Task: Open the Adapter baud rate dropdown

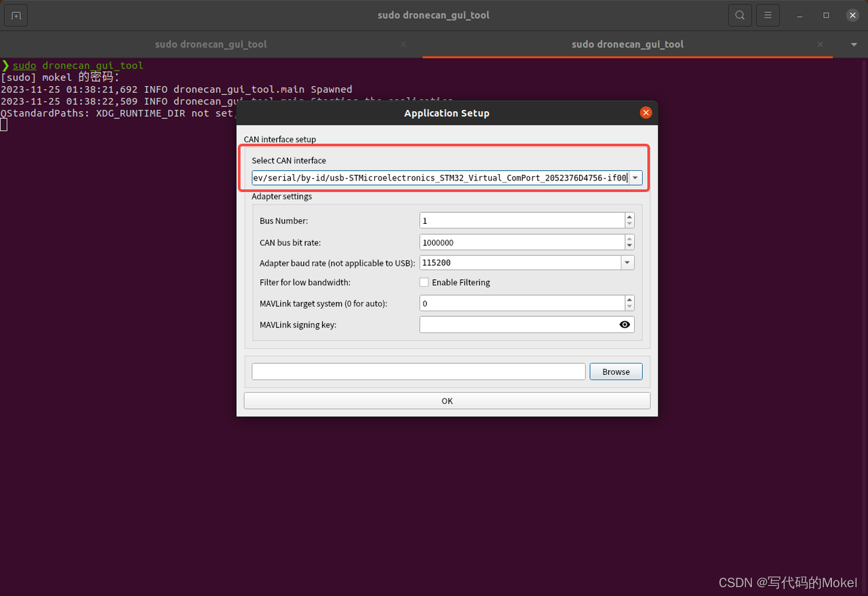Action: [627, 262]
